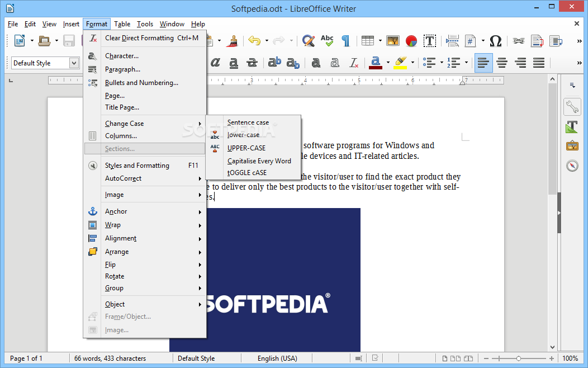Open the Open file dropdown arrow
The image size is (588, 368).
click(56, 40)
